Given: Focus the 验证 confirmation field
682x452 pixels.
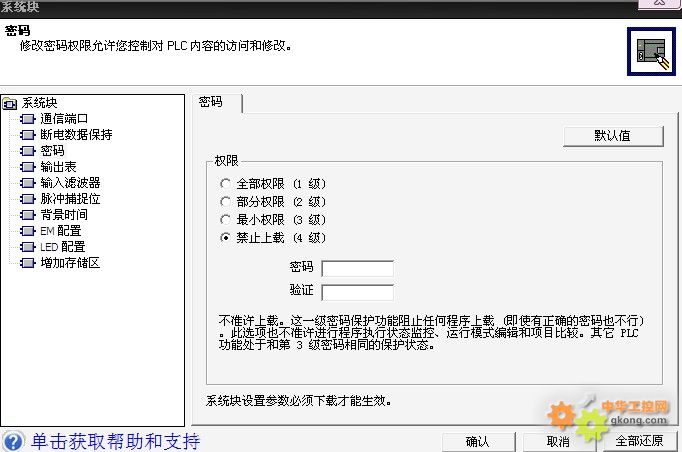Looking at the screenshot, I should 357,292.
